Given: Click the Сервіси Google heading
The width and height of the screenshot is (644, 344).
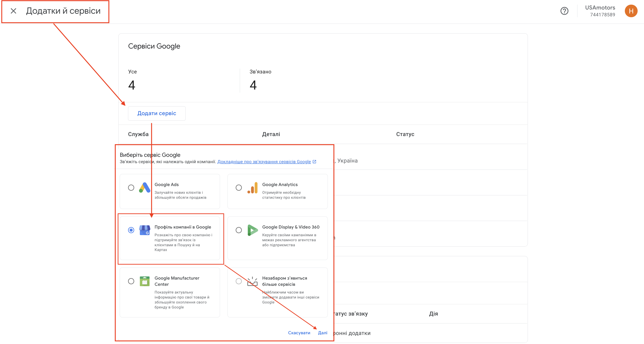Looking at the screenshot, I should [154, 46].
